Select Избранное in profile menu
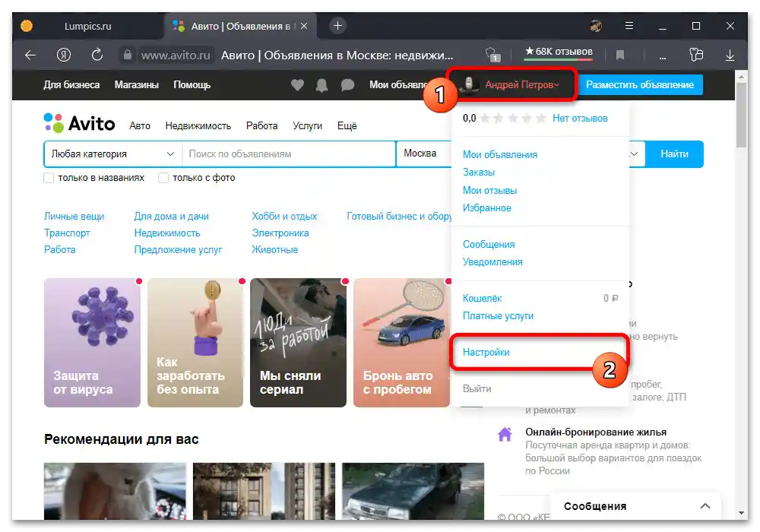This screenshot has width=760, height=532. [486, 208]
